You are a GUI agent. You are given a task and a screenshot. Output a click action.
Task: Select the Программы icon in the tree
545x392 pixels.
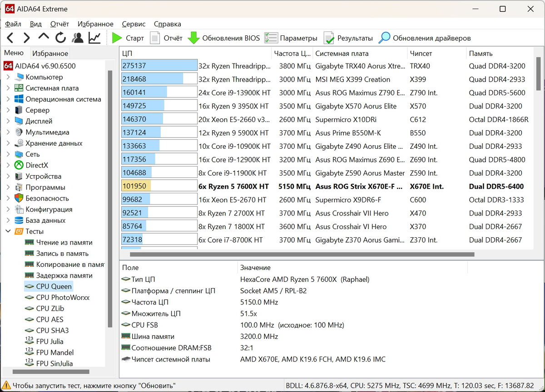point(19,187)
